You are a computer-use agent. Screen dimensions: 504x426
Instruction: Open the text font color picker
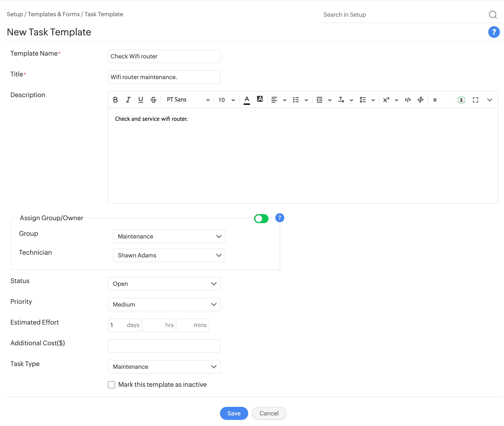[x=247, y=100]
